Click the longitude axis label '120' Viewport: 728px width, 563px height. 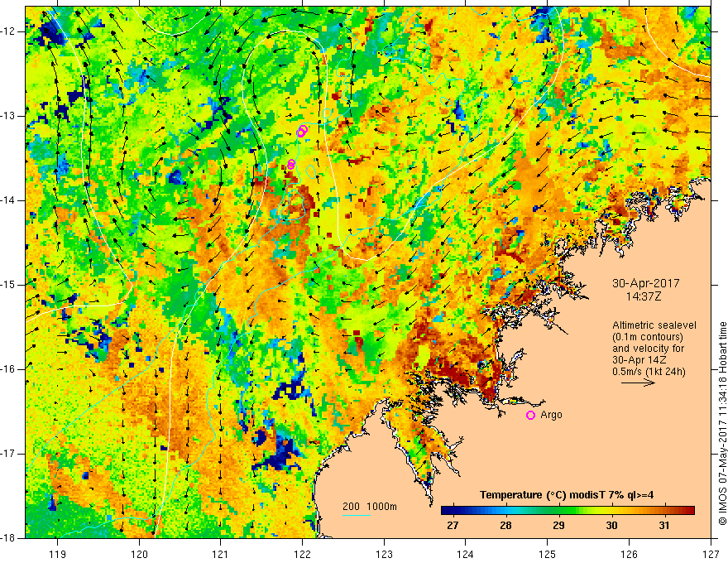(139, 554)
